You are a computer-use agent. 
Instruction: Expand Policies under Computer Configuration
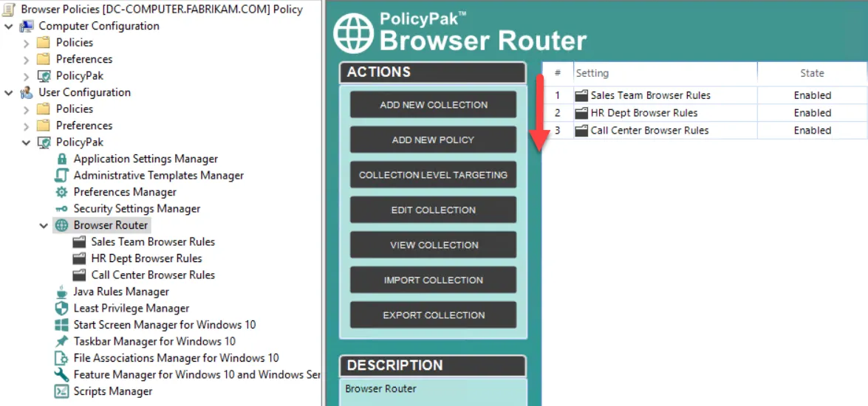pyautogui.click(x=26, y=43)
